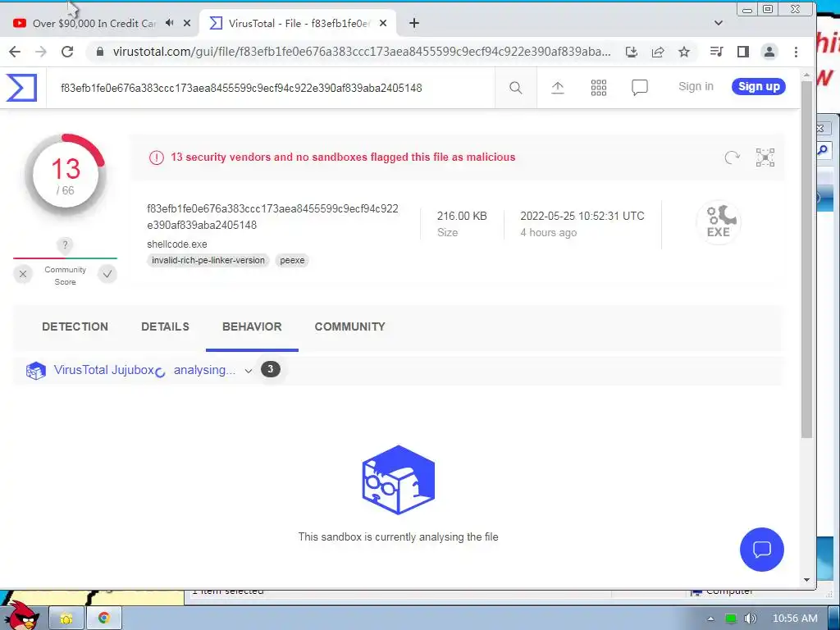
Task: Open a new browser tab
Action: (414, 23)
